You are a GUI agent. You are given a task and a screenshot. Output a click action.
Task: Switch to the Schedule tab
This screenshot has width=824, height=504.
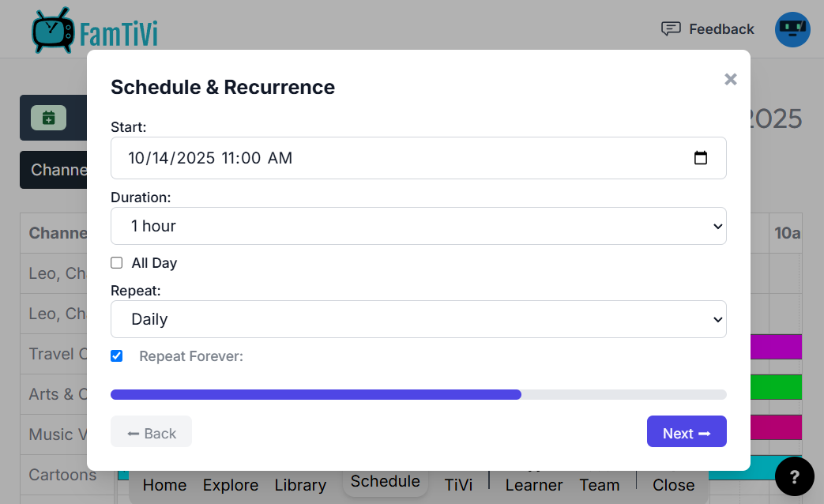pos(386,481)
